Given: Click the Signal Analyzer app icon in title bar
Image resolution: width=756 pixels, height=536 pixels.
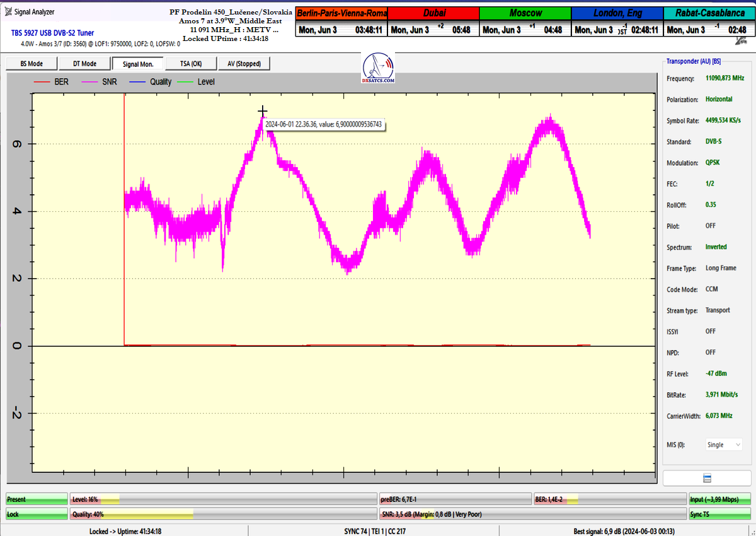Looking at the screenshot, I should click(x=9, y=11).
